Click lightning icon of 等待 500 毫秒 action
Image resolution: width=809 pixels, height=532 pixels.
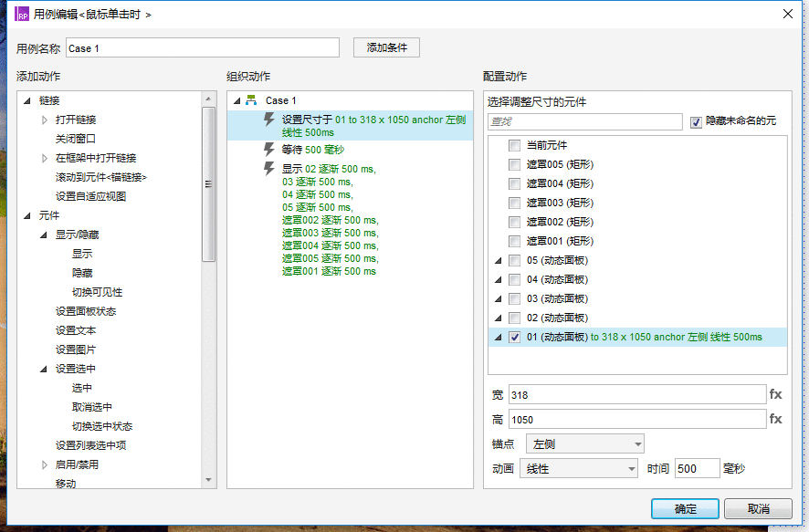pos(268,150)
